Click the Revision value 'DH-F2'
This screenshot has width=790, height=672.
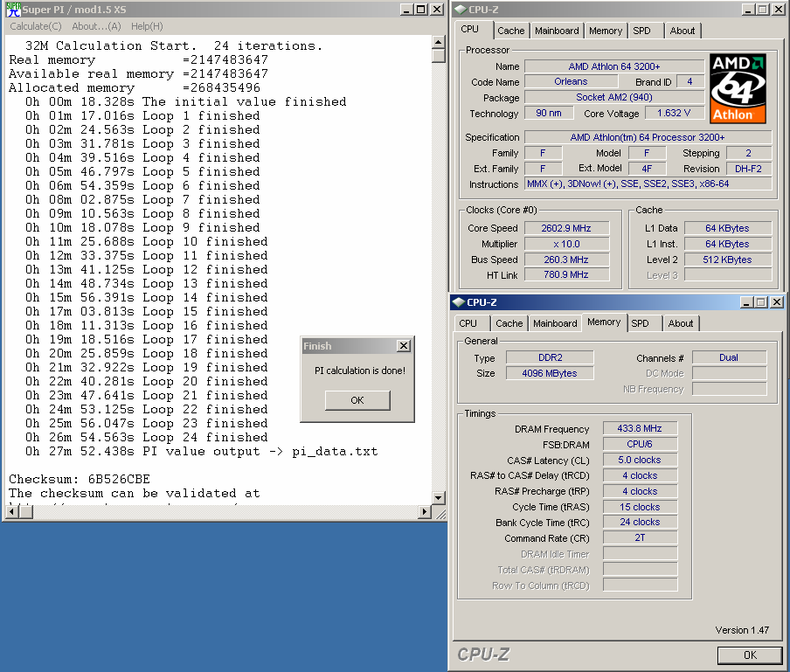point(748,169)
